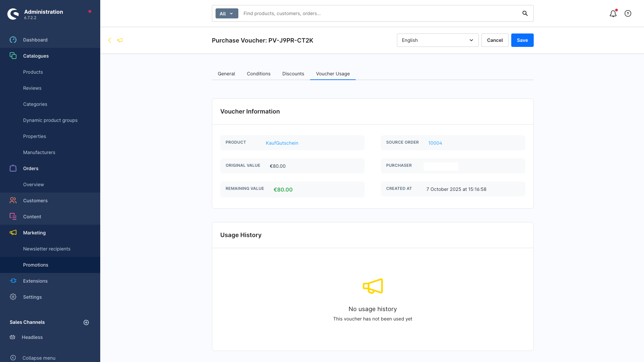Open the help question mark icon
Screen dimensions: 644x362
(628, 14)
